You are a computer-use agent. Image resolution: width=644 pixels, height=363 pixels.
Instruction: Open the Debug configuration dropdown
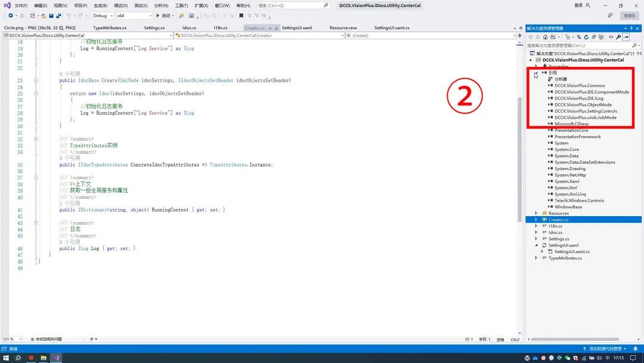click(103, 16)
